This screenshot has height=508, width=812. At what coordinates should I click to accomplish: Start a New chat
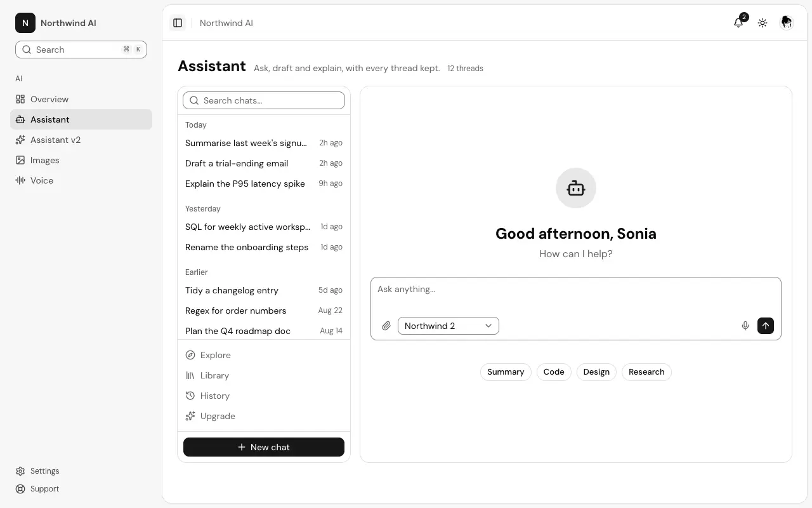click(264, 447)
